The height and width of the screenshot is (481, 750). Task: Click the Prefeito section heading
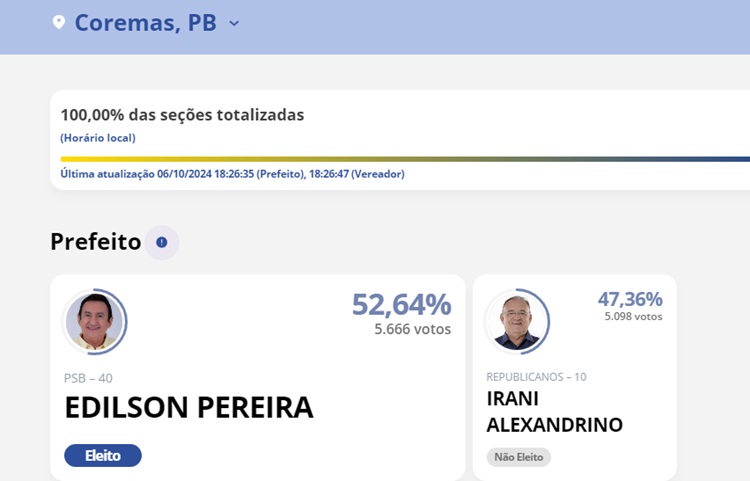click(96, 241)
